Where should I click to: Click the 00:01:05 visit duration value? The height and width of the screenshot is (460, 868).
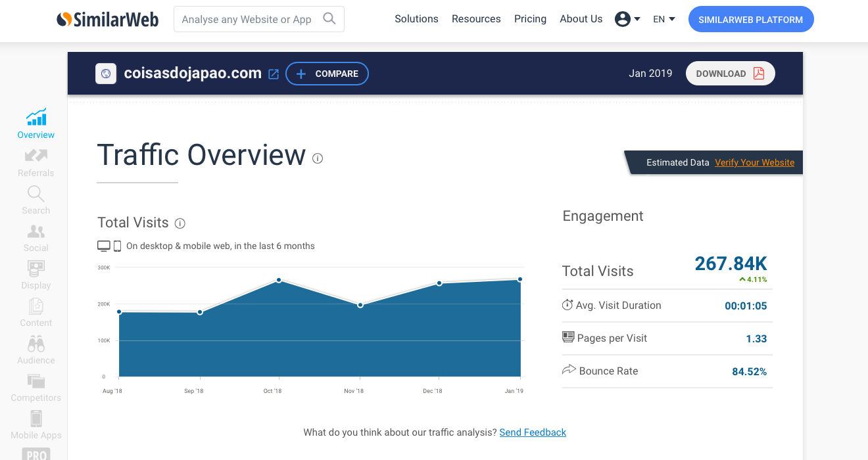coord(746,306)
